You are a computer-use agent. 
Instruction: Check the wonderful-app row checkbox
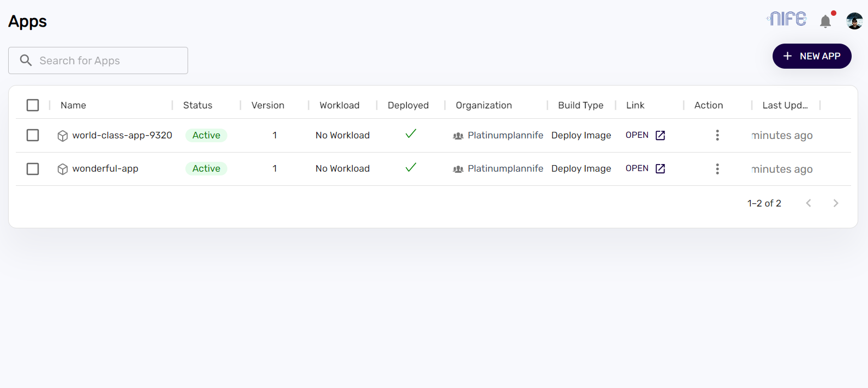(x=33, y=169)
